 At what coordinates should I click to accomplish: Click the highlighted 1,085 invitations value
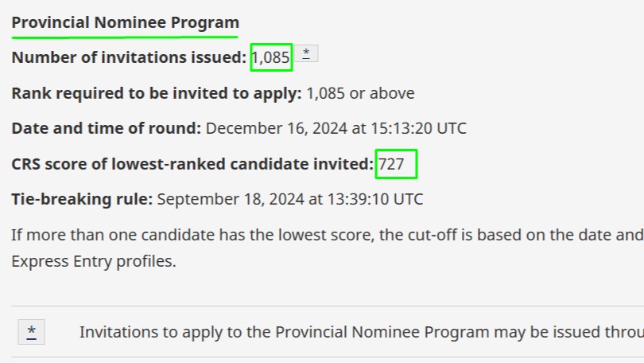coord(271,57)
